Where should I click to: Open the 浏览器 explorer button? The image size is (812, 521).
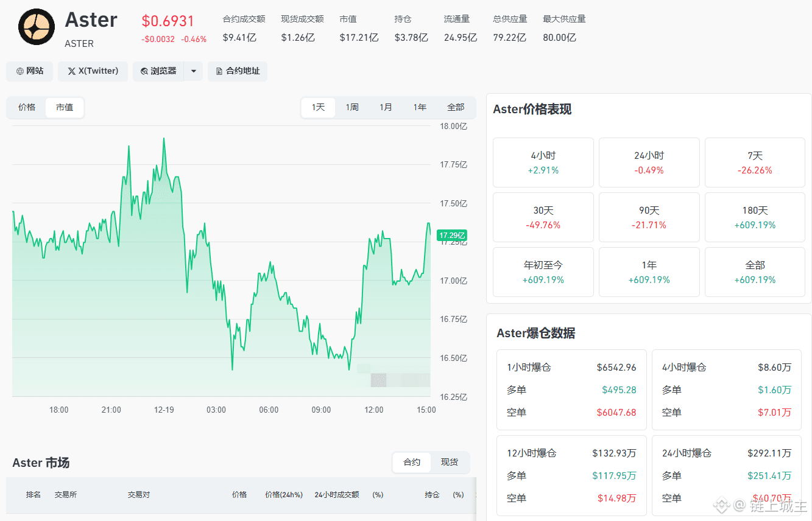pyautogui.click(x=158, y=71)
